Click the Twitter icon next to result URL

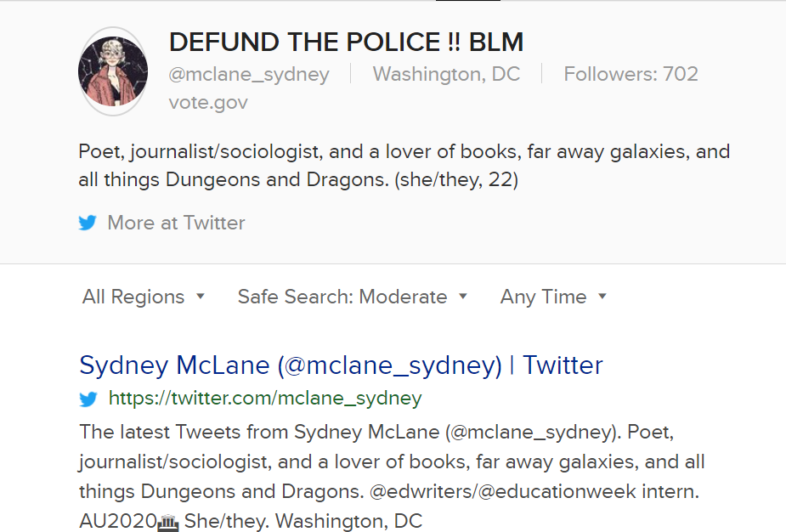[x=88, y=399]
